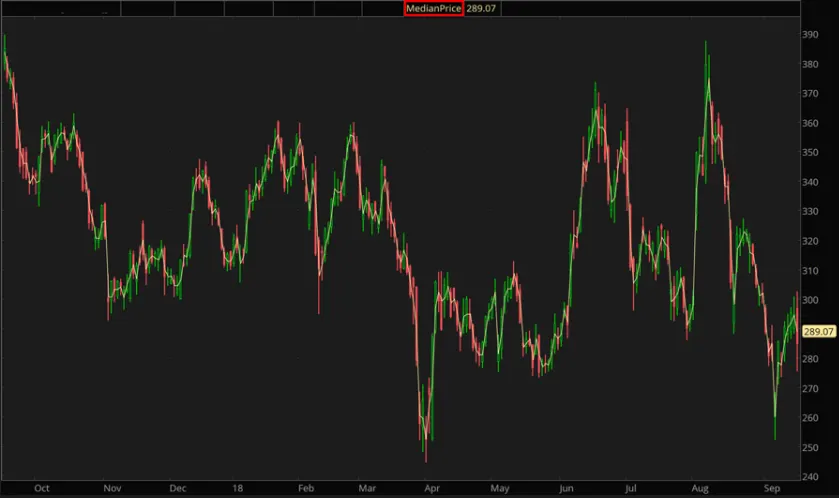Click the 280 price axis label

[x=810, y=359]
